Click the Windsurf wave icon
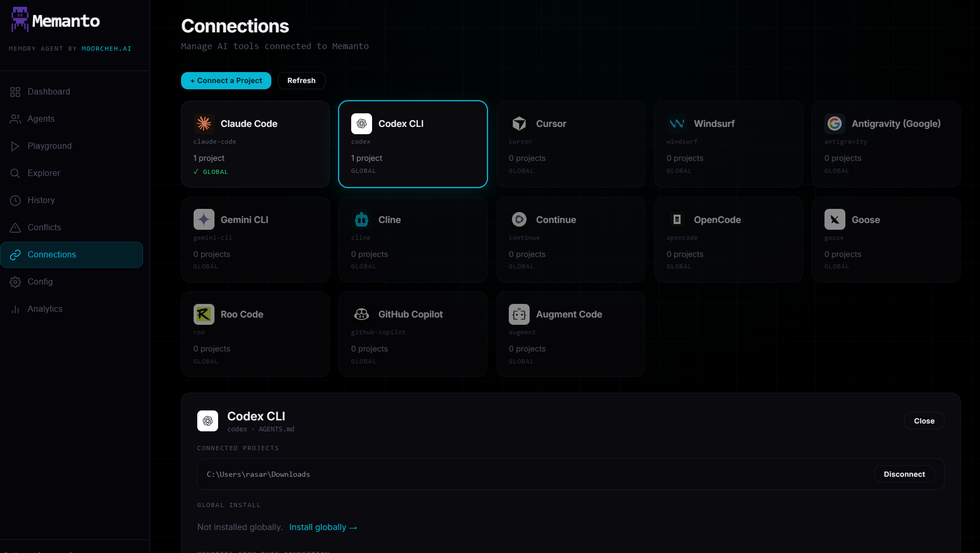980x553 pixels. (x=677, y=124)
